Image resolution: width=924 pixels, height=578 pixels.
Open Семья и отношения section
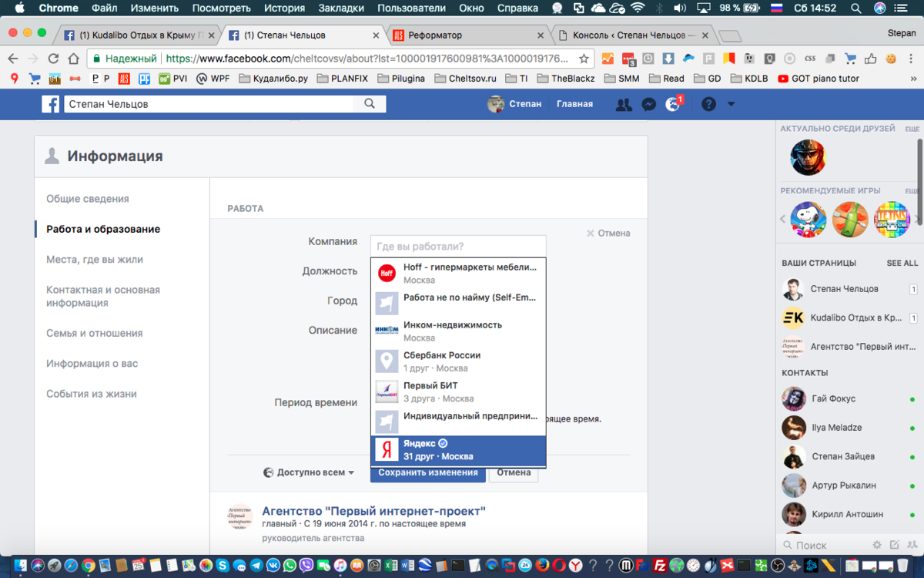95,333
